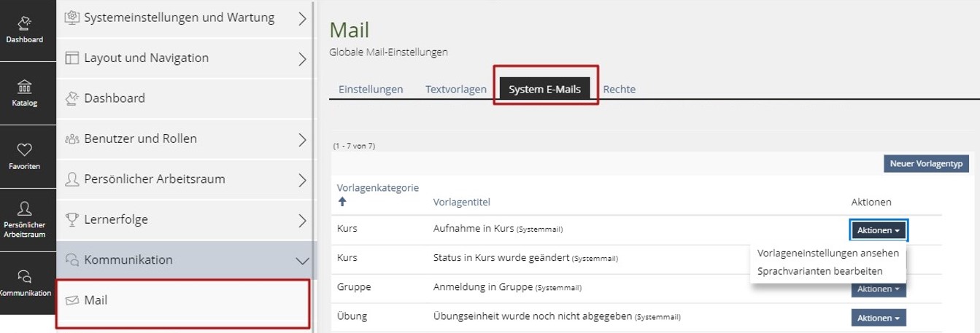980x333 pixels.
Task: Open the Dashboard icon in left bar
Action: pyautogui.click(x=24, y=23)
